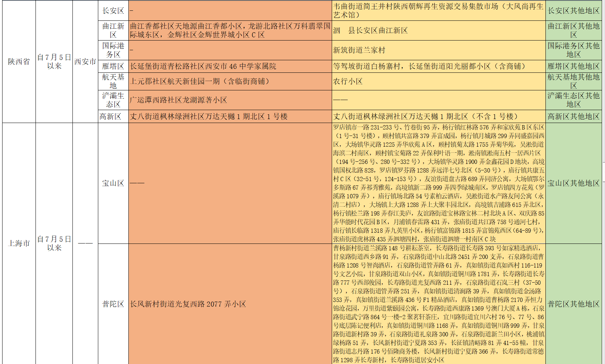Viewport: 605px width, 364px height.
Task: Select the 普陀区 district name cell
Action: click(x=113, y=304)
